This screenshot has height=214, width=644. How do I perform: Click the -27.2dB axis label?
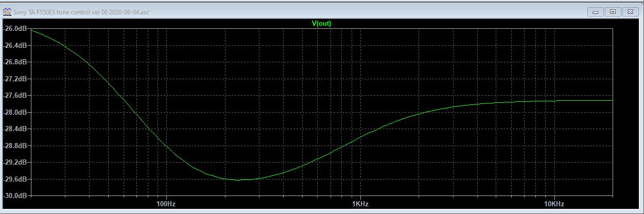pos(15,79)
